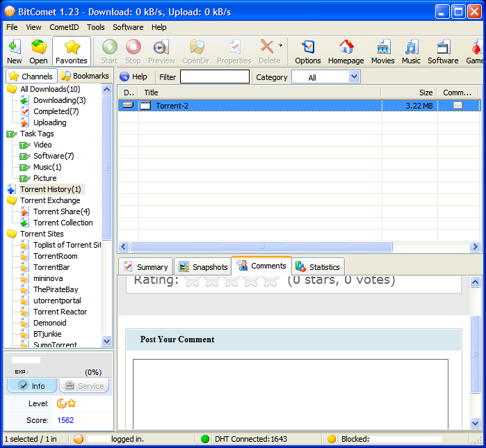Click inside the Post Your Comment textbox
Image resolution: width=486 pixels, height=448 pixels.
click(291, 394)
